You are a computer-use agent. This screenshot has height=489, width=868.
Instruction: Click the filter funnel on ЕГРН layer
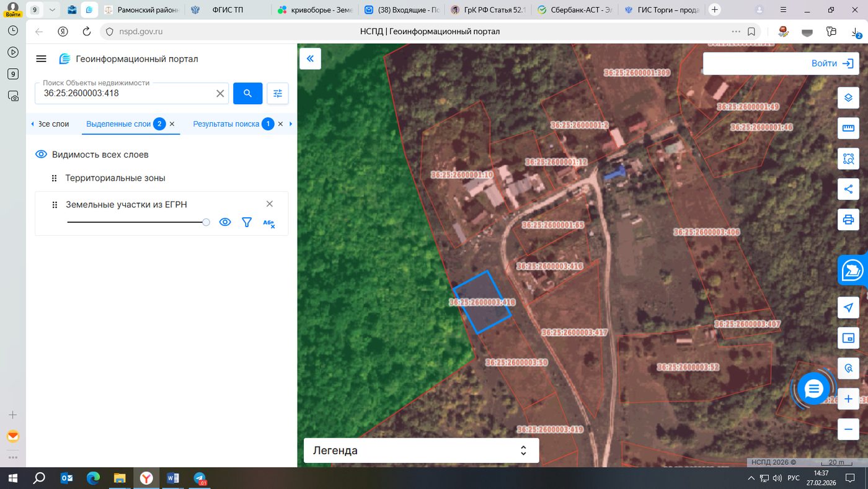[247, 222]
